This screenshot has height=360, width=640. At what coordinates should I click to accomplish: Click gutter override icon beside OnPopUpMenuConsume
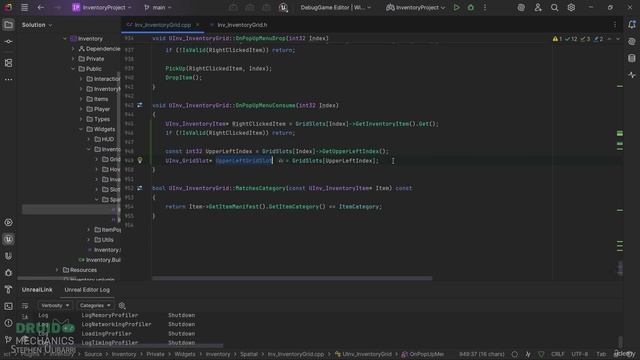point(140,105)
